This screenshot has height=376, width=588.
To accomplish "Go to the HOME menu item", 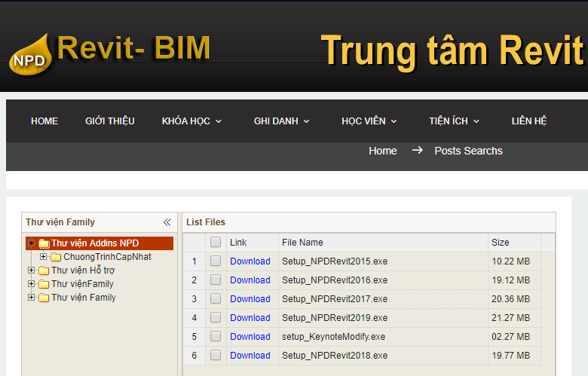I will pyautogui.click(x=44, y=121).
